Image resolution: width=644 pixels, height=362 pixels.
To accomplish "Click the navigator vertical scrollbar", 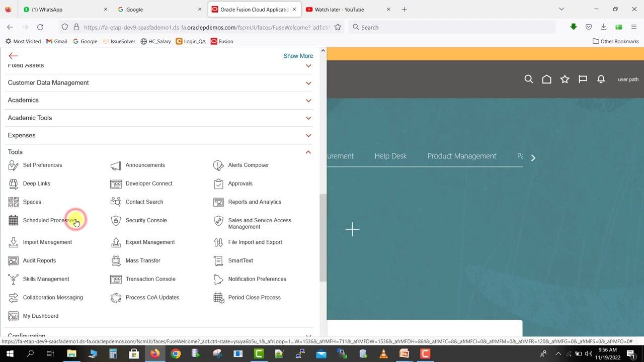I will (323, 238).
